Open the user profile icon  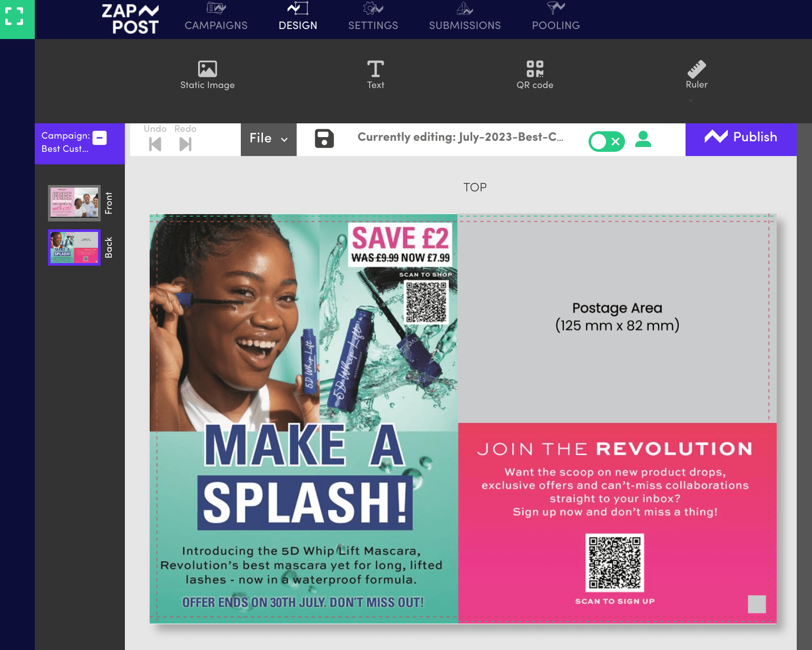click(x=643, y=140)
